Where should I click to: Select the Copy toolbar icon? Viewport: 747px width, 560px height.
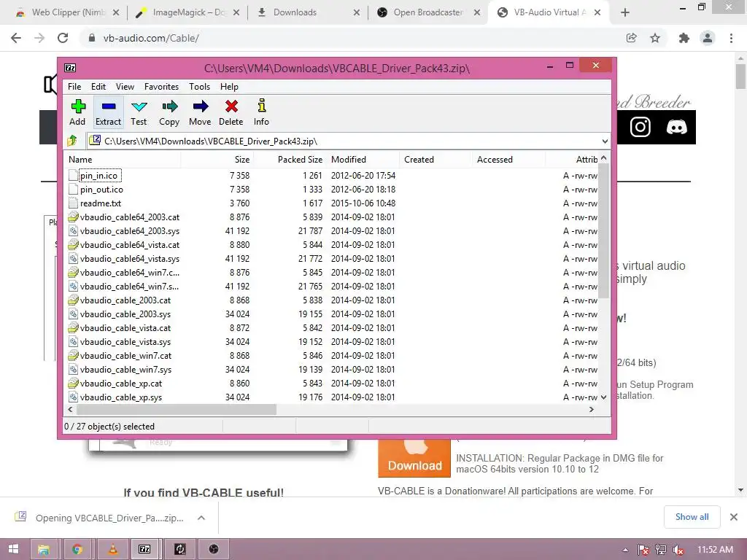pyautogui.click(x=169, y=112)
